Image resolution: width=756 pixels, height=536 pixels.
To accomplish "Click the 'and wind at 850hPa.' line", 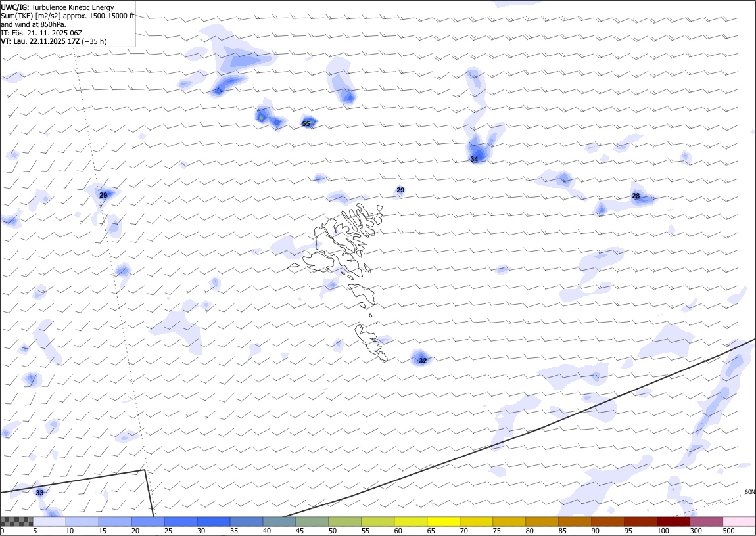I will pyautogui.click(x=34, y=24).
